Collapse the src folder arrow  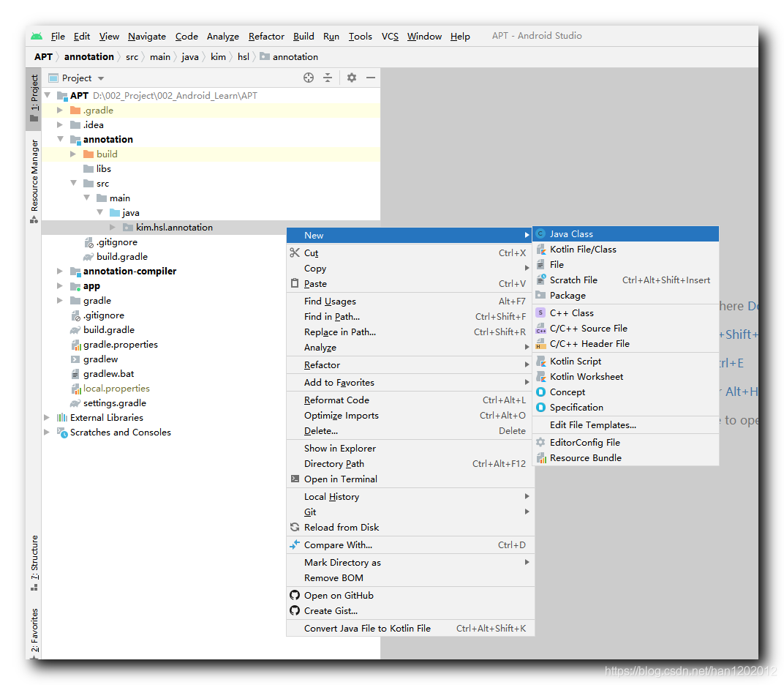click(x=73, y=183)
